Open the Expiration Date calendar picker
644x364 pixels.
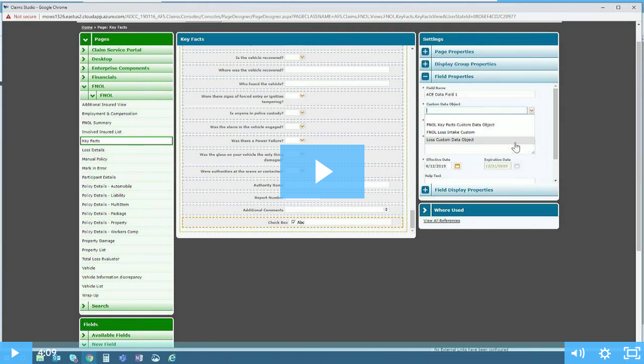point(517,166)
